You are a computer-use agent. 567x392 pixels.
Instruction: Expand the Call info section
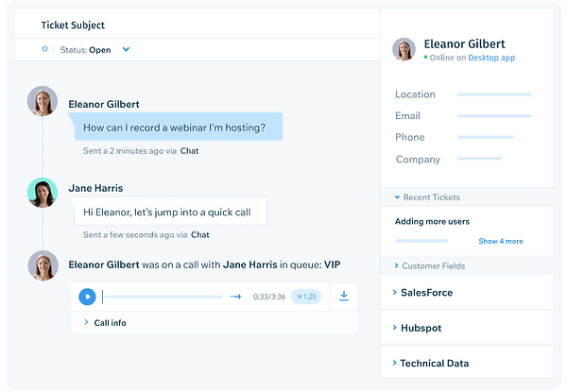click(x=105, y=323)
